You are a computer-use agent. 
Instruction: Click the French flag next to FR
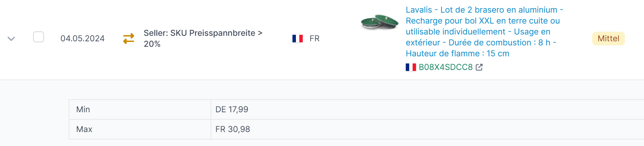point(298,39)
